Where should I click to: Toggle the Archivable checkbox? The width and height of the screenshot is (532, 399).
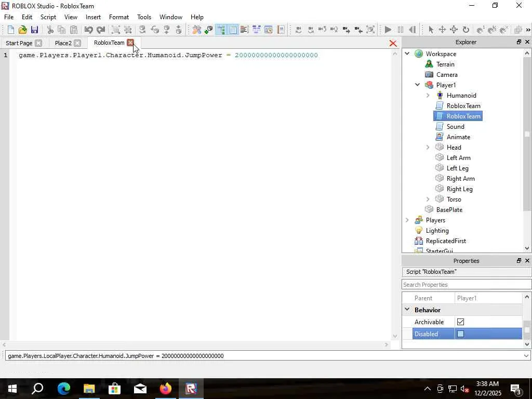tap(460, 322)
